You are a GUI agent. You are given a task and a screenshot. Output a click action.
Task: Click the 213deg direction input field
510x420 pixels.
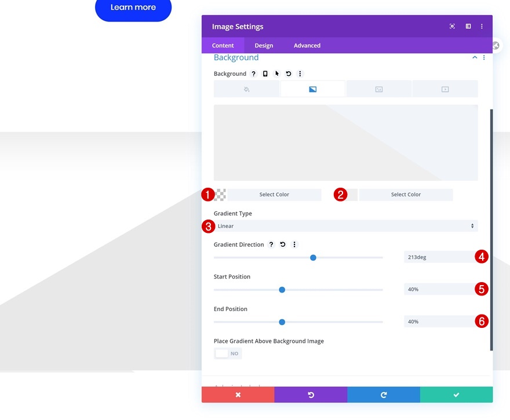[x=440, y=257]
